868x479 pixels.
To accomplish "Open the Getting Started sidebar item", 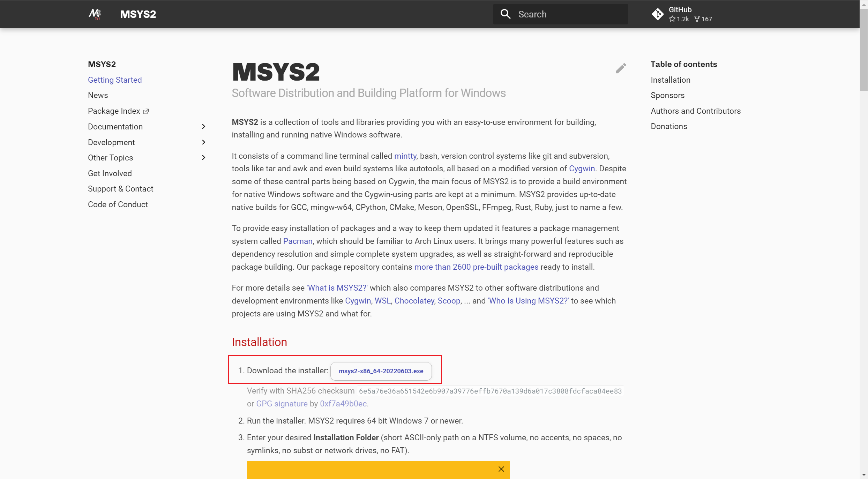I will pos(115,80).
